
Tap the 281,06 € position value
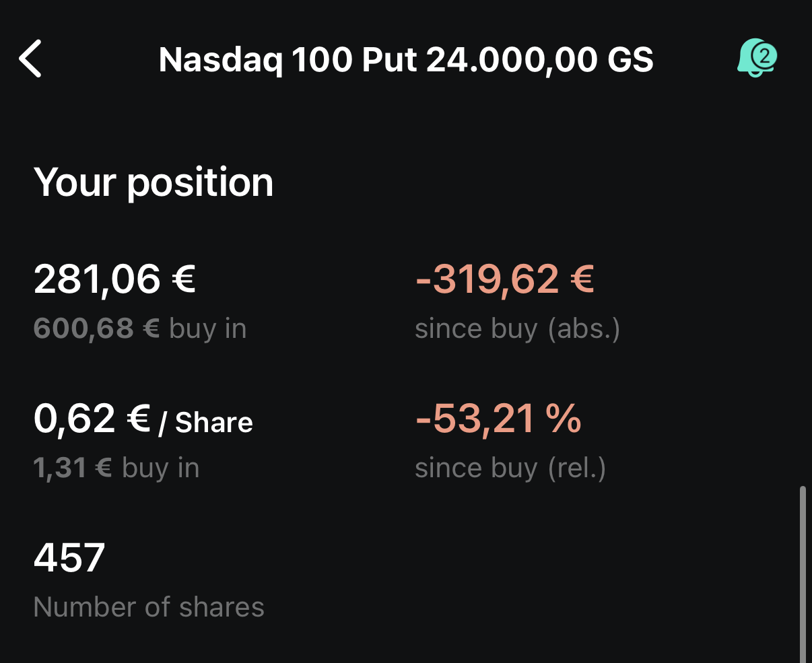tap(114, 279)
